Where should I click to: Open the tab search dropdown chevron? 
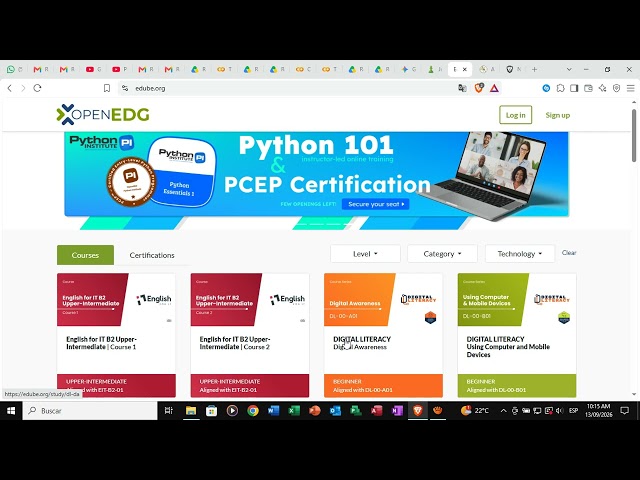pyautogui.click(x=569, y=69)
